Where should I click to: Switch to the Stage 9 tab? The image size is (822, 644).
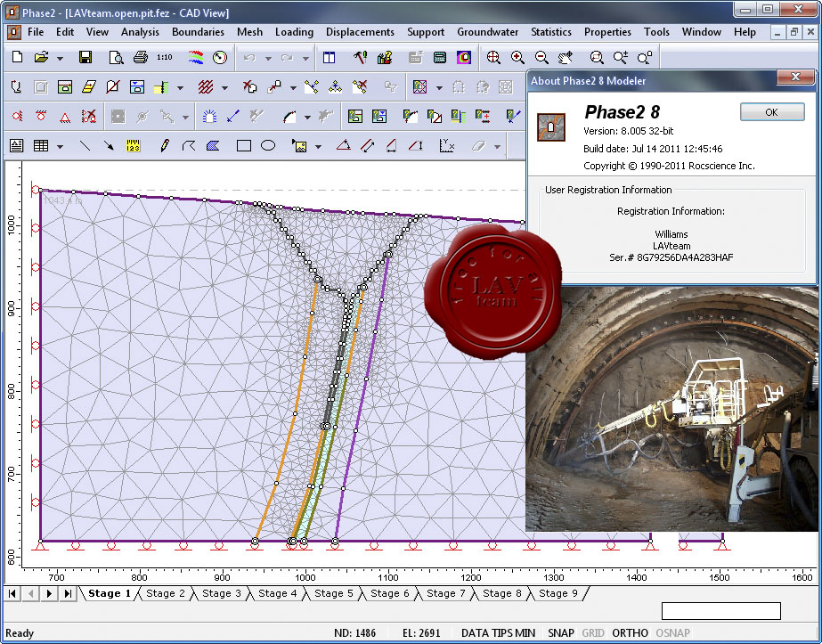(557, 593)
